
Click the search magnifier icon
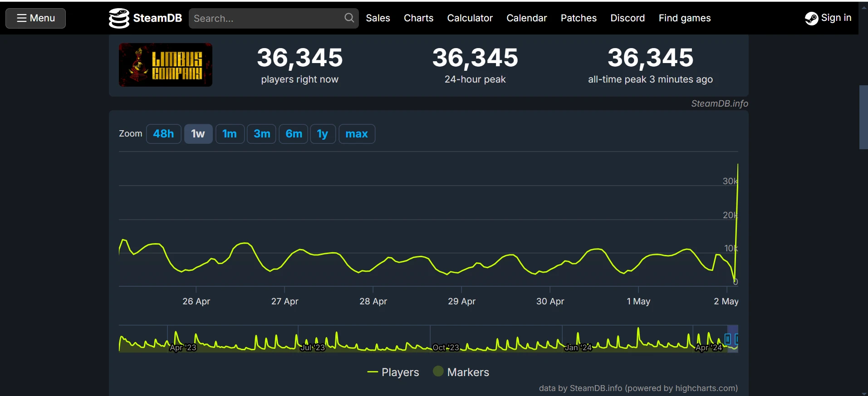(x=349, y=18)
